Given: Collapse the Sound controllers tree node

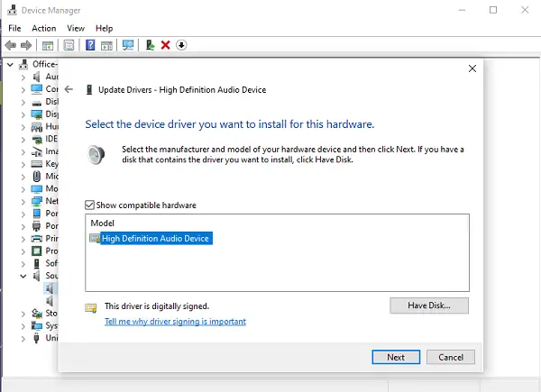Looking at the screenshot, I should (x=23, y=276).
